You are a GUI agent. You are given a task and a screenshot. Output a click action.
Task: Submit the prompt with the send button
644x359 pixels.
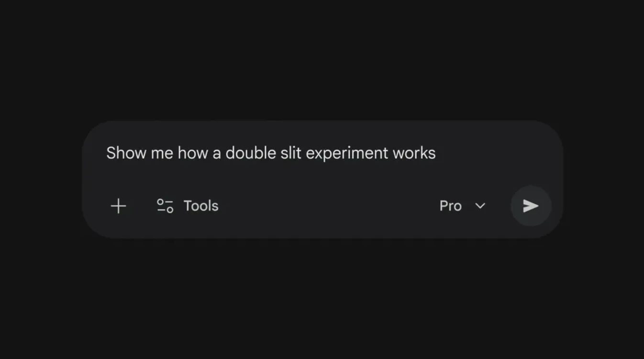pos(530,206)
